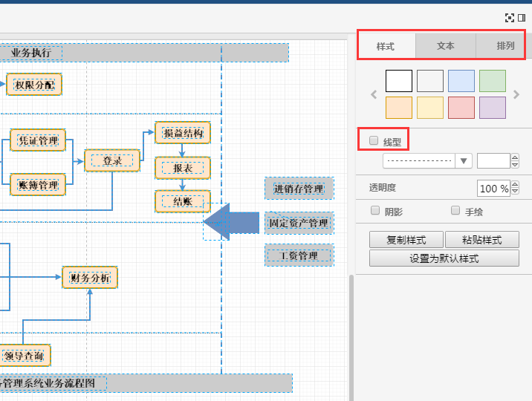Select the 登录 node
Viewport: 532px width, 401px height.
[112, 160]
